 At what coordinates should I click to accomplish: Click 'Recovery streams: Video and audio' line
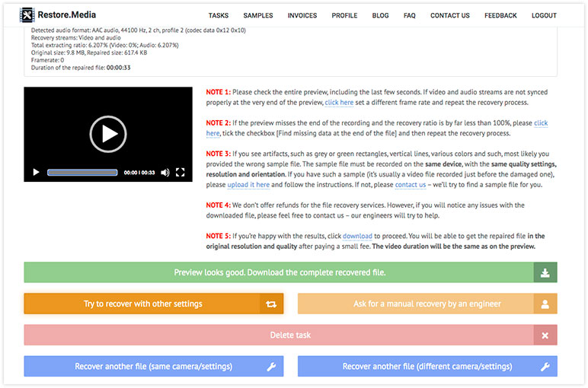pyautogui.click(x=75, y=38)
